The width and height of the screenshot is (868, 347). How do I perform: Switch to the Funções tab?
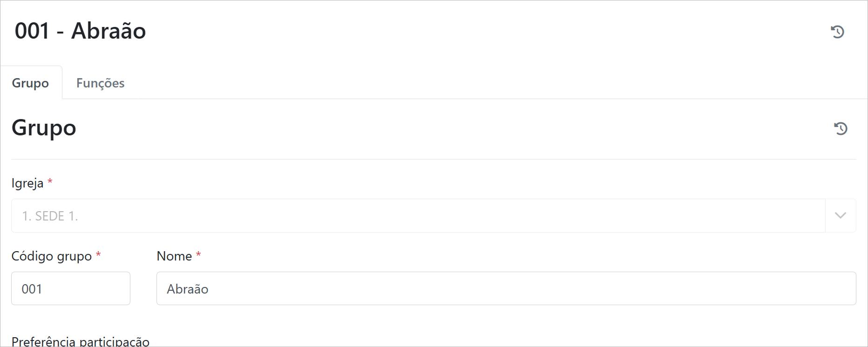click(x=100, y=83)
